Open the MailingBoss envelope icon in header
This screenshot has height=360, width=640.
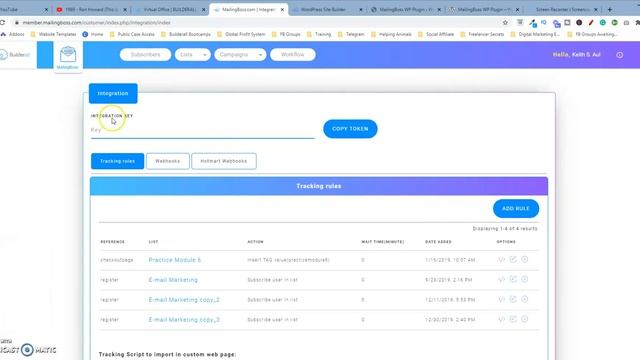click(68, 54)
